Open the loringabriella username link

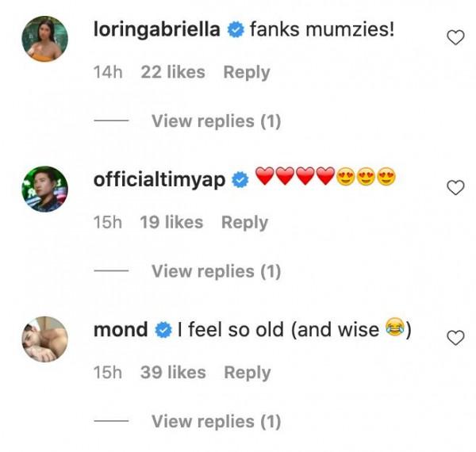[157, 30]
